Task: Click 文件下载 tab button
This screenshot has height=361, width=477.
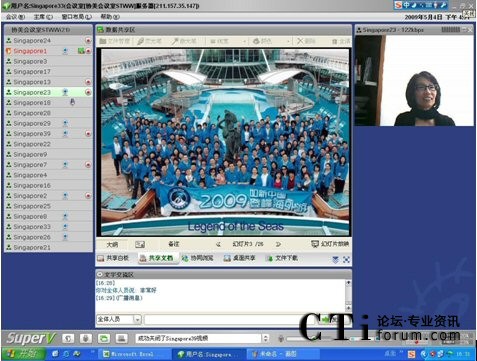Action: click(x=282, y=258)
